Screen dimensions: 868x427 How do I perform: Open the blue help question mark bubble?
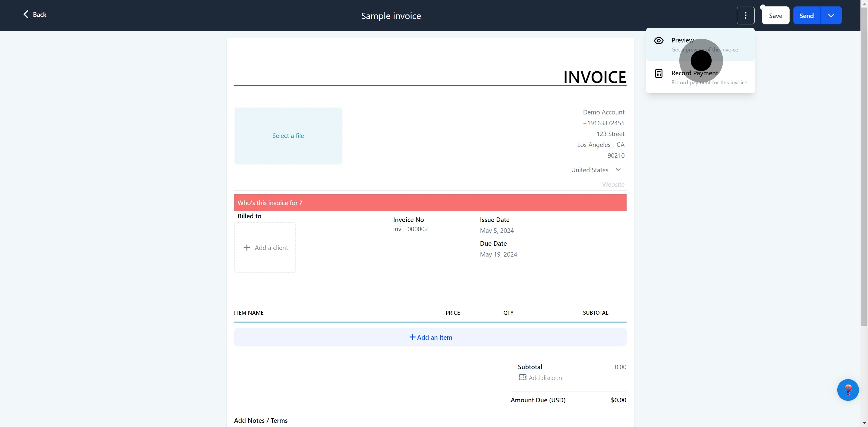pyautogui.click(x=848, y=390)
